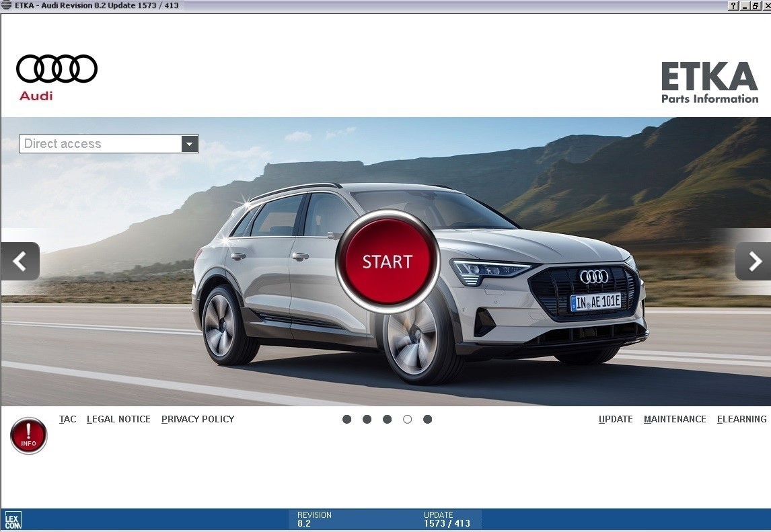The image size is (771, 532).
Task: Minimize the ETKA window
Action: (x=745, y=6)
